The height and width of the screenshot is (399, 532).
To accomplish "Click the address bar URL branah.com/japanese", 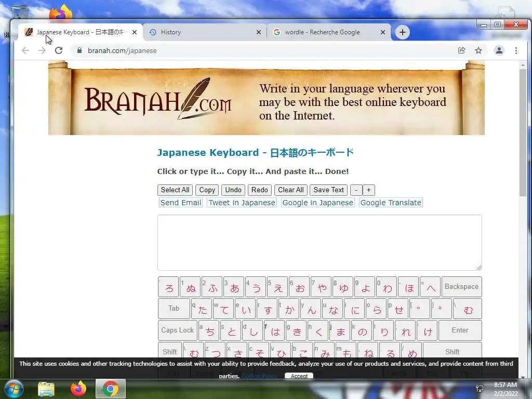I will (122, 50).
